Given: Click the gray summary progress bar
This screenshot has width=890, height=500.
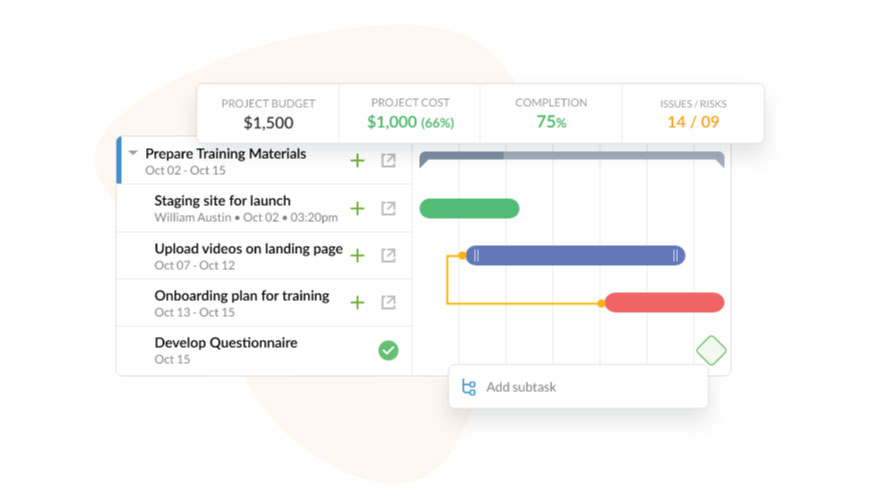Looking at the screenshot, I should coord(571,157).
